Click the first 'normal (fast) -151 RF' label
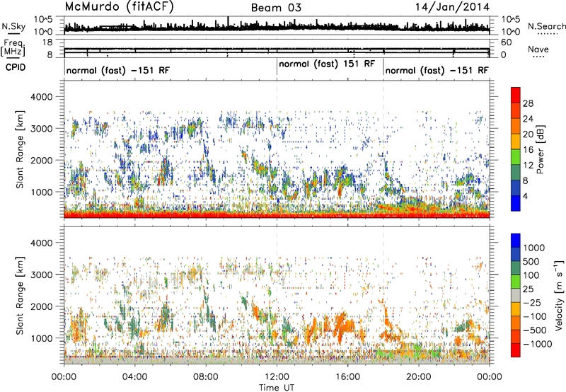The height and width of the screenshot is (392, 566). coord(117,70)
